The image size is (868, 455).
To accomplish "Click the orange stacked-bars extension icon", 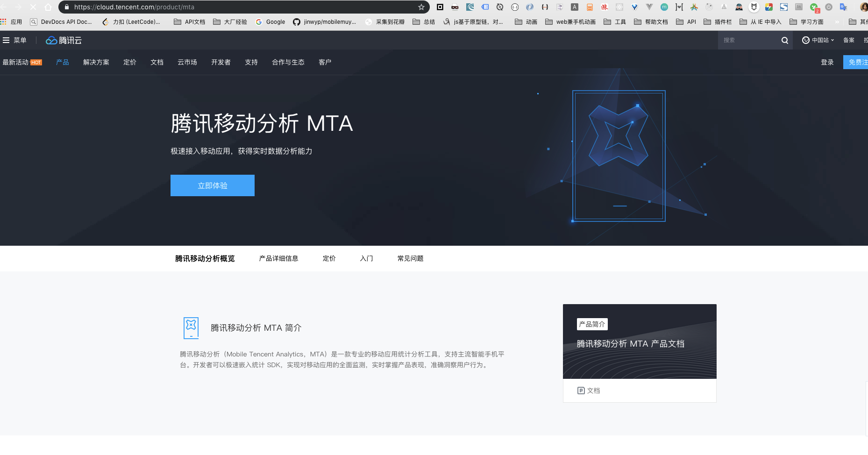I will (x=590, y=7).
